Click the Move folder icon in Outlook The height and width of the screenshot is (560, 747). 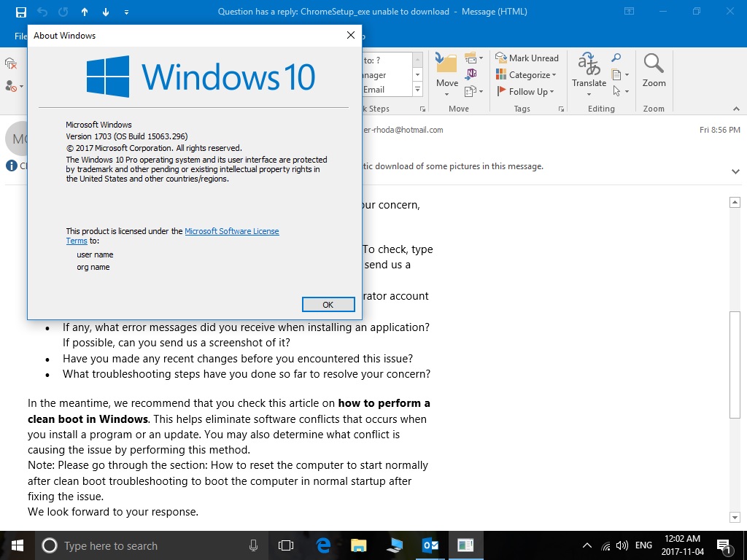pyautogui.click(x=446, y=63)
